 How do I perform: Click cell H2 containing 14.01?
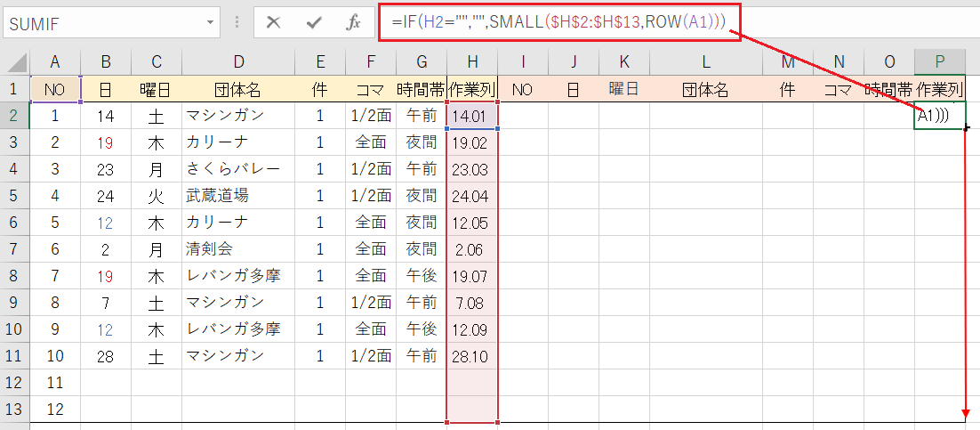point(472,116)
